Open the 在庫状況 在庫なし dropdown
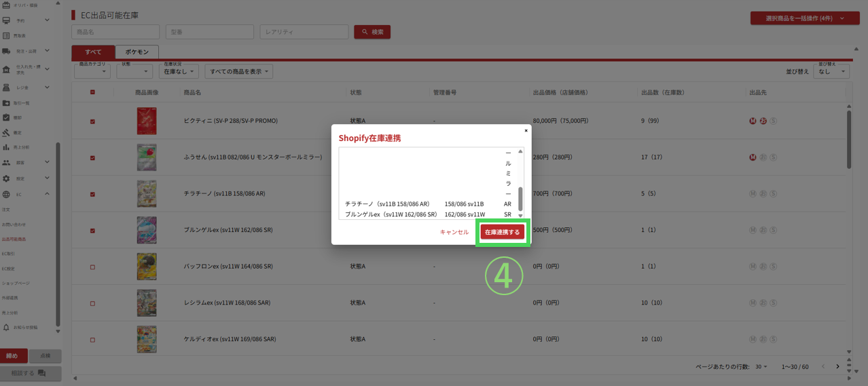 point(179,71)
